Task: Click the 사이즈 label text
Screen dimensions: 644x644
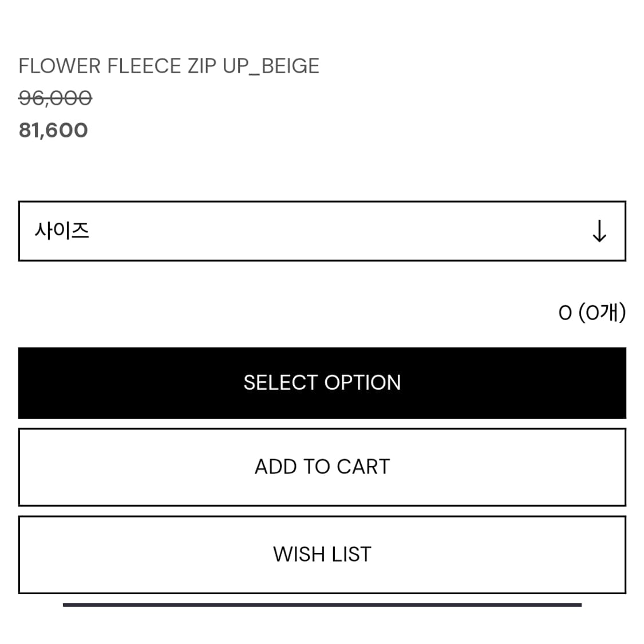Action: [62, 231]
